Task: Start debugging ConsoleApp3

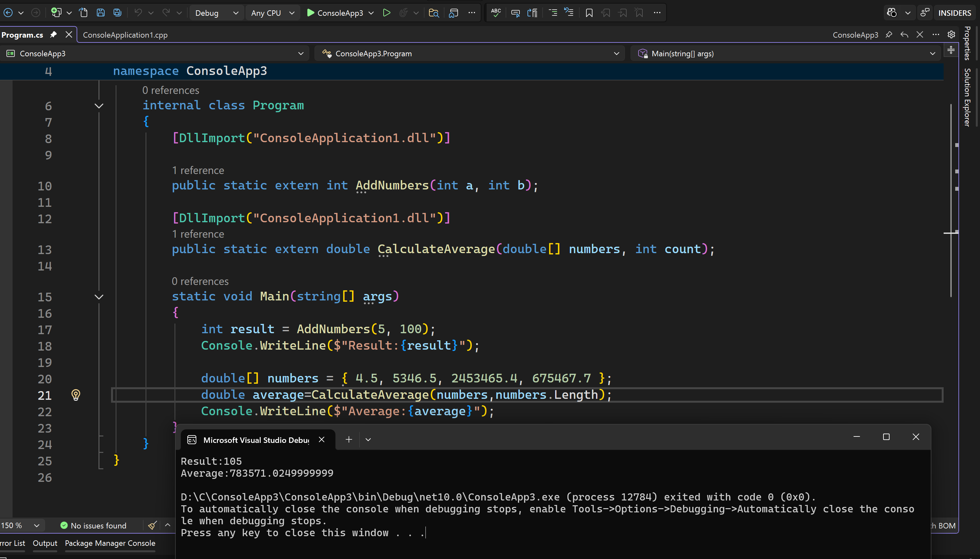Action: coord(335,13)
